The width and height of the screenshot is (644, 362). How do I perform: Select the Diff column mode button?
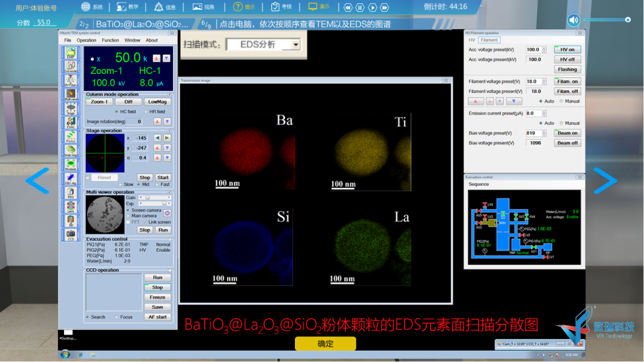(128, 102)
